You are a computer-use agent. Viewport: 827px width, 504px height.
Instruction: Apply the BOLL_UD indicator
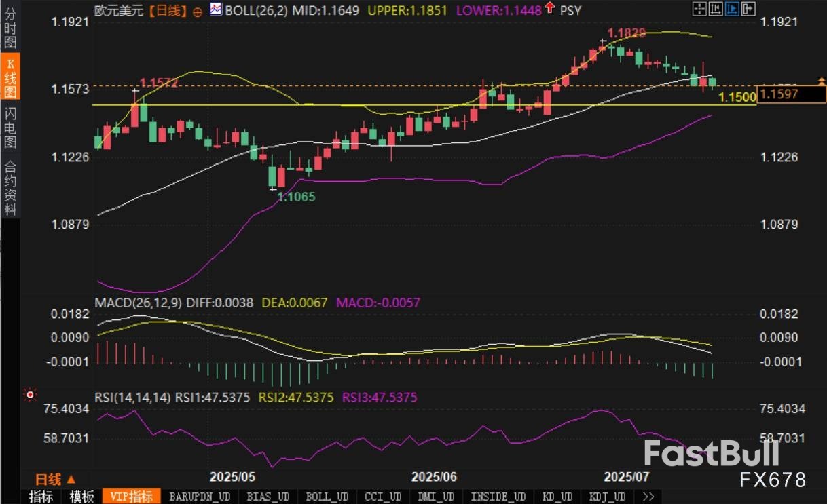(327, 497)
